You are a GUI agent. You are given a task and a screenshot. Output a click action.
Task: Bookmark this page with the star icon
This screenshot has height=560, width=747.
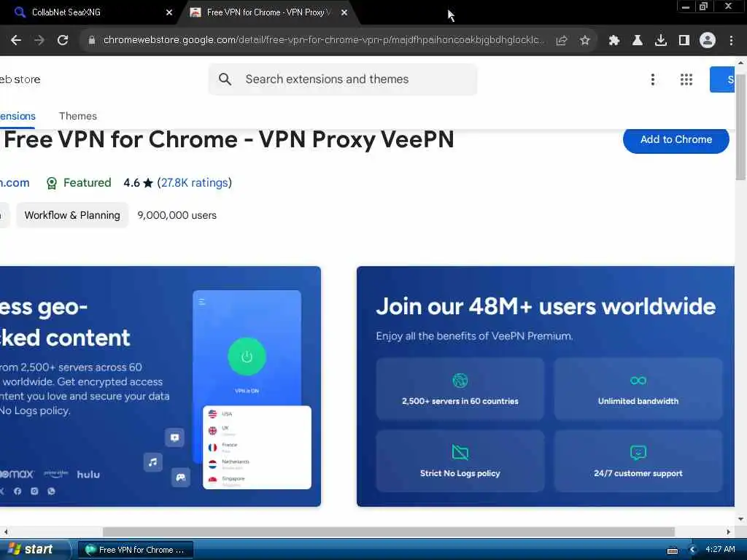point(585,41)
